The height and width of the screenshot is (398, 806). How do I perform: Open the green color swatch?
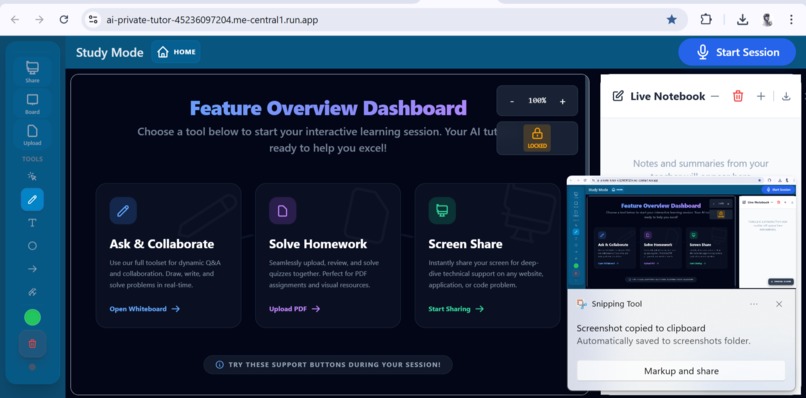pyautogui.click(x=32, y=317)
